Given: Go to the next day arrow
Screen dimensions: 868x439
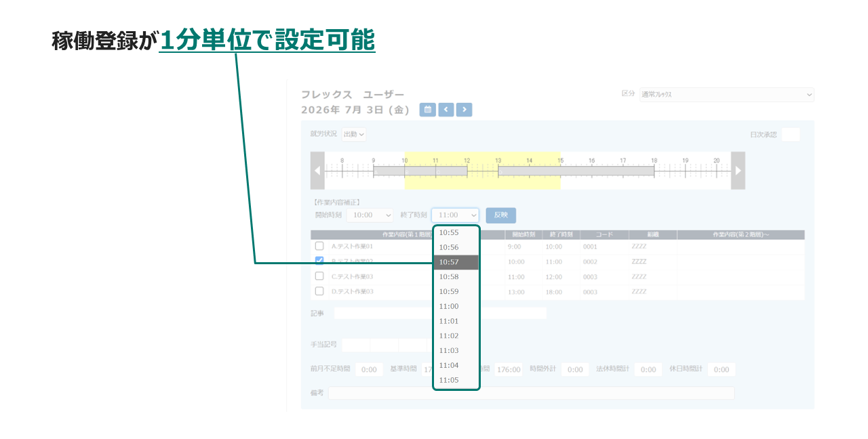Looking at the screenshot, I should click(x=464, y=110).
